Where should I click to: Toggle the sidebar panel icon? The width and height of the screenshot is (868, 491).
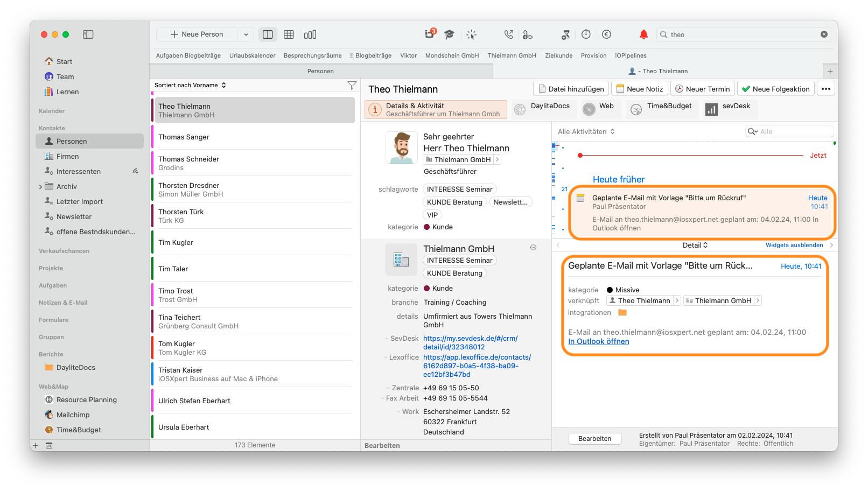coord(88,34)
